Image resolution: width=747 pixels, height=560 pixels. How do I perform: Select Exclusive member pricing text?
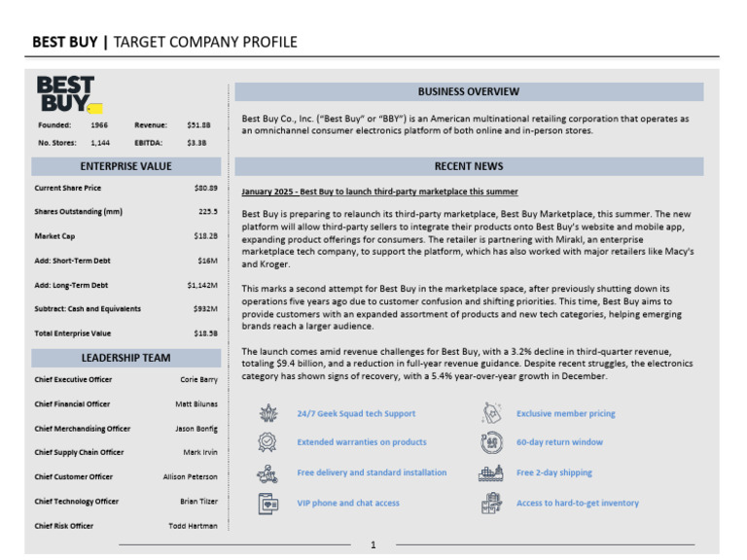click(565, 413)
